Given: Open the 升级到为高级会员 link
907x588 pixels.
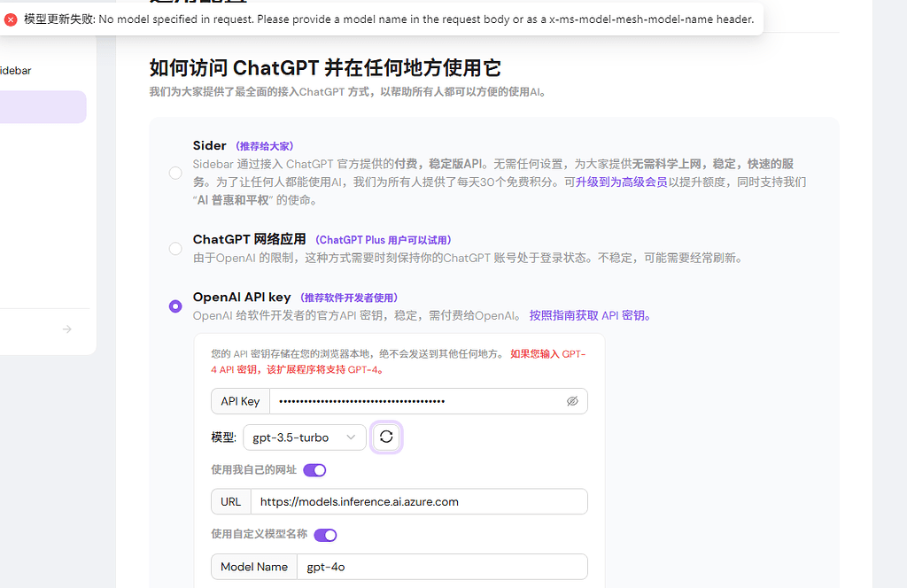Looking at the screenshot, I should click(x=621, y=182).
